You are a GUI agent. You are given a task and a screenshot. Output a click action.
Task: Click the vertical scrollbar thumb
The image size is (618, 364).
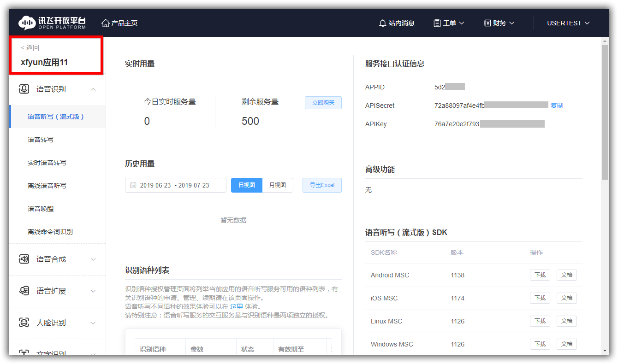(605, 112)
